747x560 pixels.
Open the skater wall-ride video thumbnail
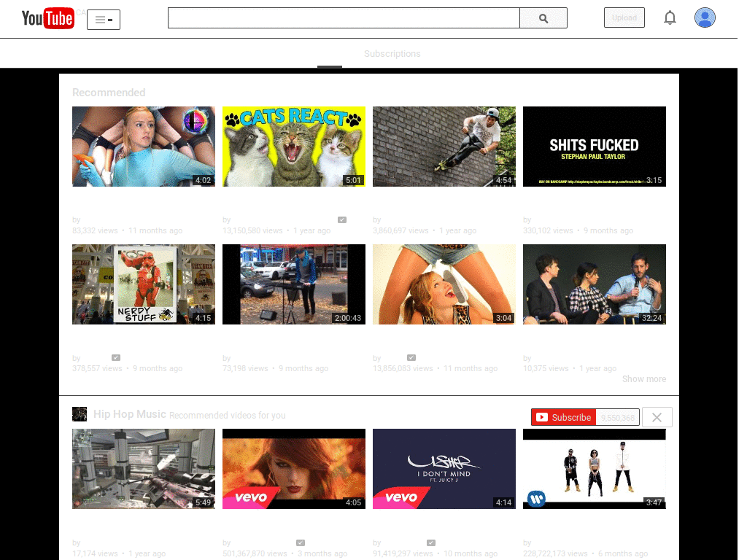444,147
